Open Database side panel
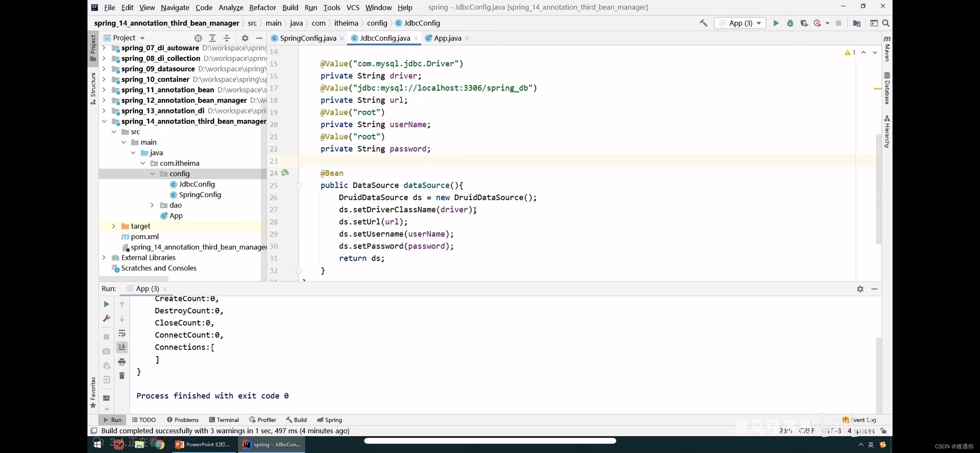Viewport: 980px width, 453px height. tap(887, 88)
